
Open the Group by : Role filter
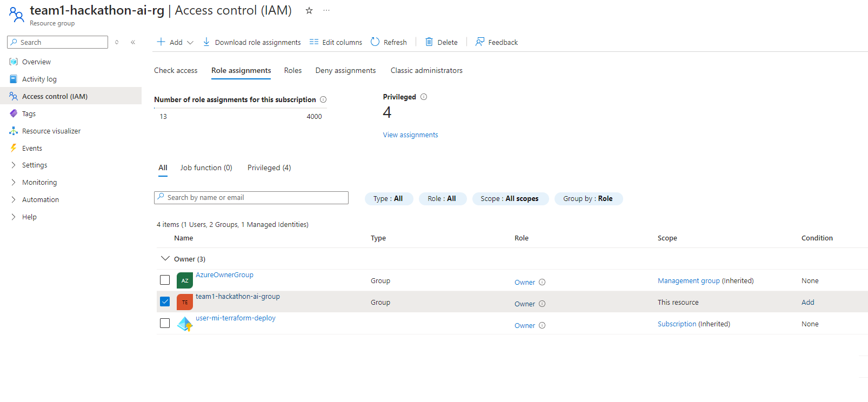click(x=589, y=199)
